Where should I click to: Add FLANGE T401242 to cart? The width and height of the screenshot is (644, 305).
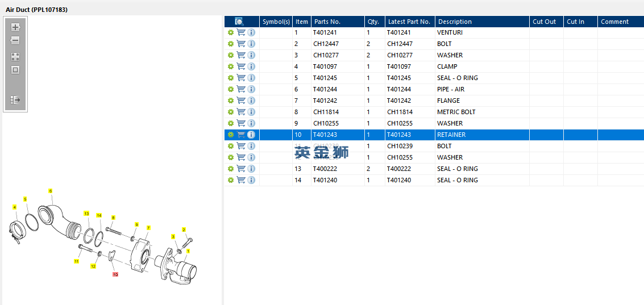point(241,101)
